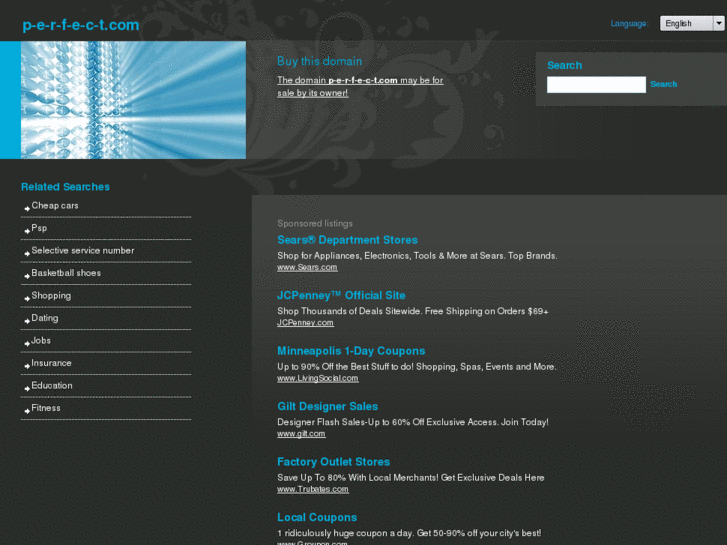Click the Search button next to the input

click(663, 84)
